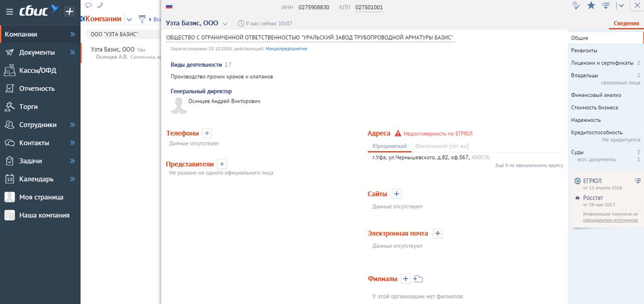The height and width of the screenshot is (304, 644).
Task: Expand the Документы section in the sidebar
Action: (72, 52)
